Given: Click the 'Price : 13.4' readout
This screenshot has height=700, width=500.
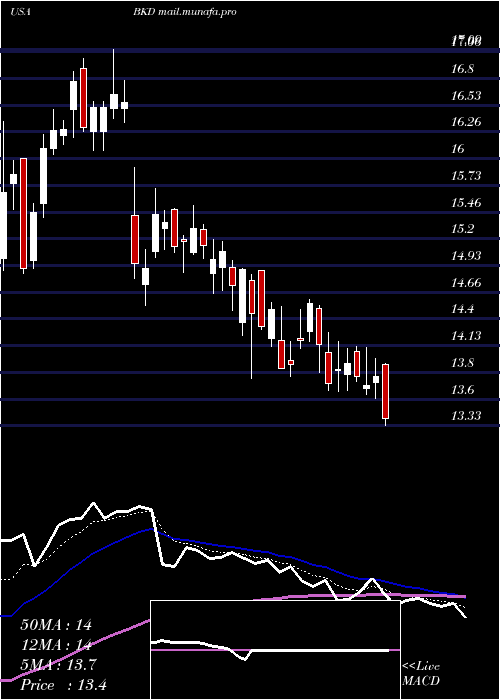Looking at the screenshot, I should pyautogui.click(x=63, y=684).
